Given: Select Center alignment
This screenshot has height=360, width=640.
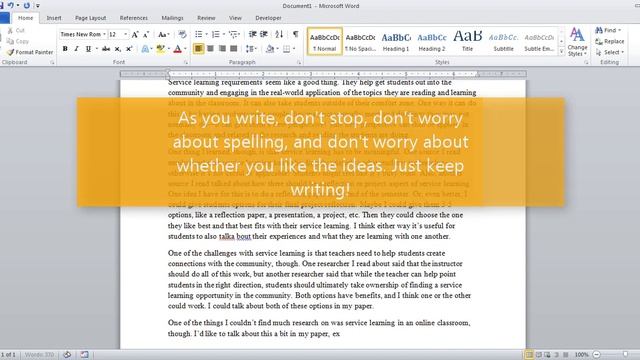Looking at the screenshot, I should (x=210, y=49).
